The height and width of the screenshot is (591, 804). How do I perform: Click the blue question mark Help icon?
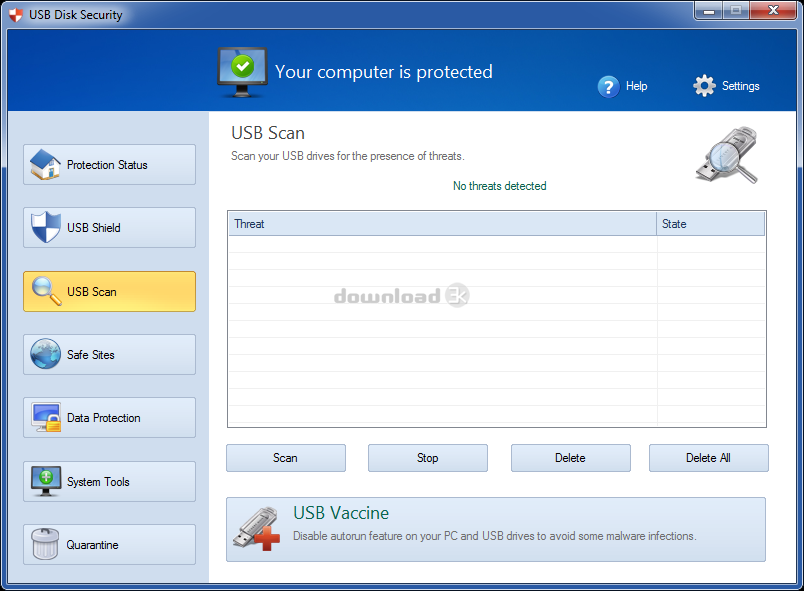608,87
